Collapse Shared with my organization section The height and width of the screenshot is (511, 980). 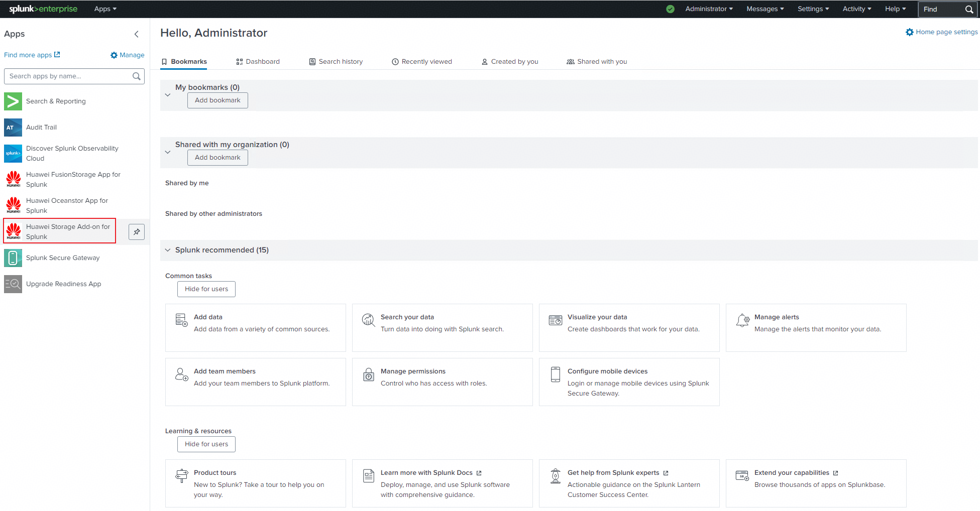pyautogui.click(x=168, y=152)
